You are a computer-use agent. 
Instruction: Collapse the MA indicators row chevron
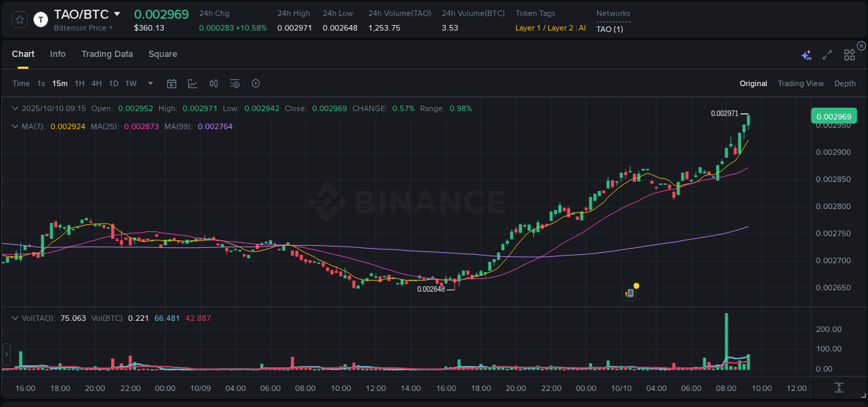[x=15, y=127]
